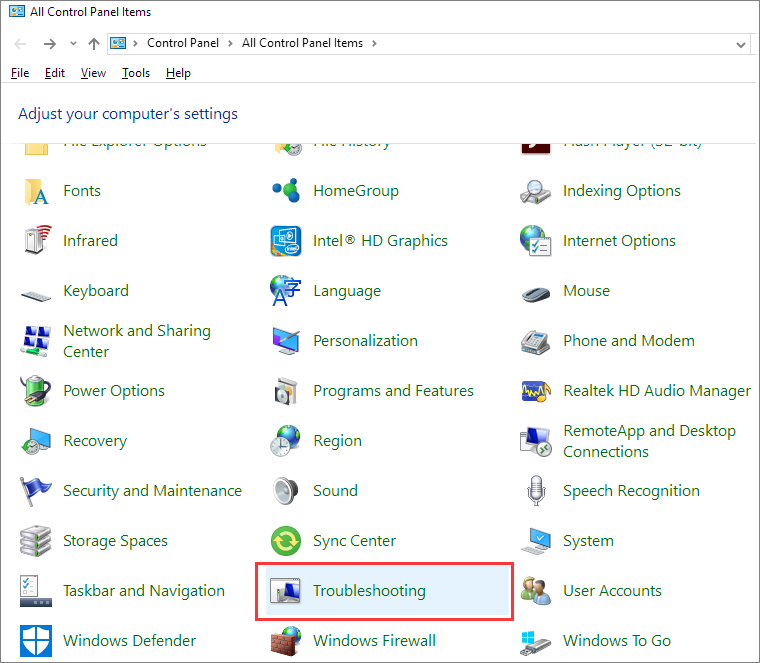Screen dimensions: 760x663
Task: Expand the chevron after Control Panel breadcrumb
Action: click(230, 44)
